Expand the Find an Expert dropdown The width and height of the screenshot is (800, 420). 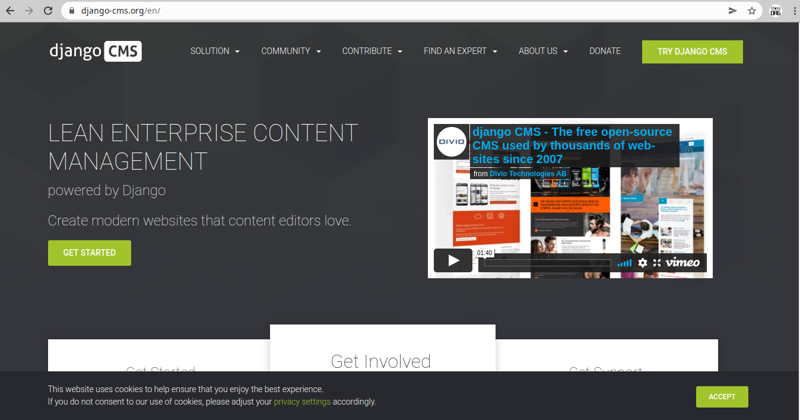460,51
